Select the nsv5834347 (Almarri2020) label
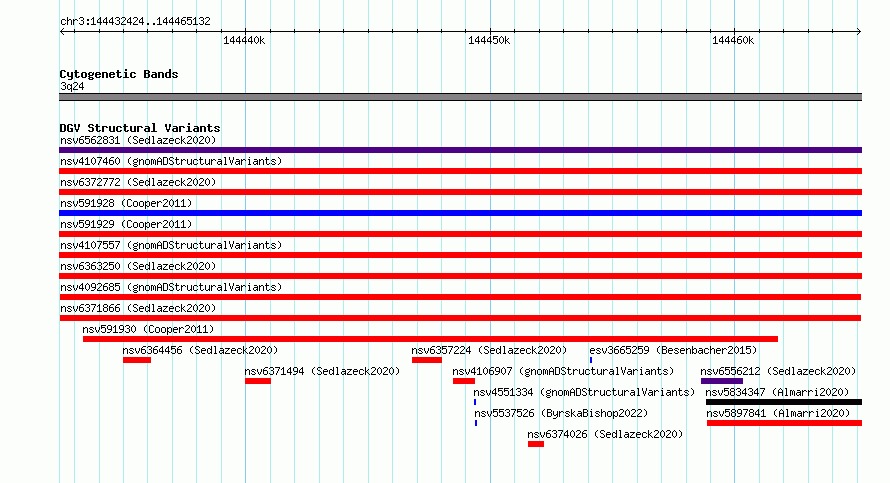890x483 pixels. 778,392
